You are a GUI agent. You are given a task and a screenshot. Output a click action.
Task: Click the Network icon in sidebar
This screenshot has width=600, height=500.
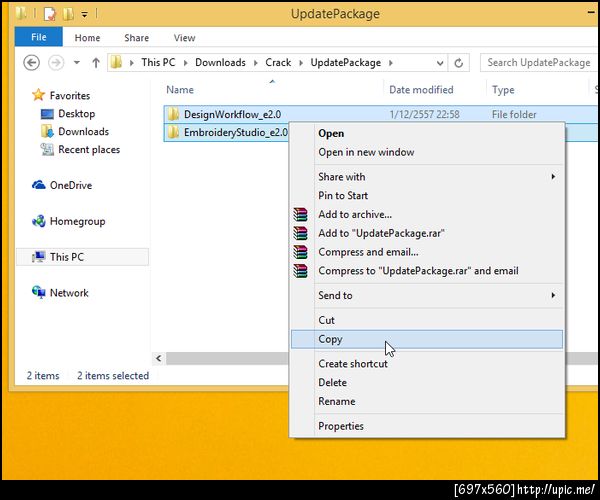point(39,292)
